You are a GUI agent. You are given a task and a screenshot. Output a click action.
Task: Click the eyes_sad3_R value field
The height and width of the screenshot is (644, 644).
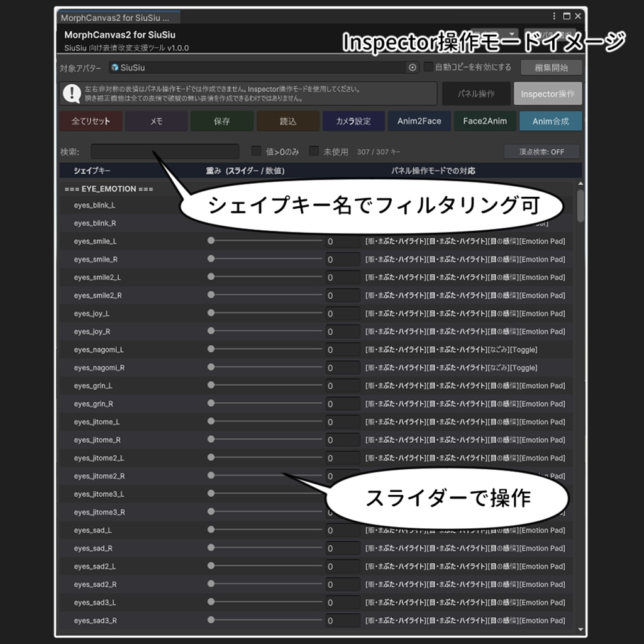[343, 621]
